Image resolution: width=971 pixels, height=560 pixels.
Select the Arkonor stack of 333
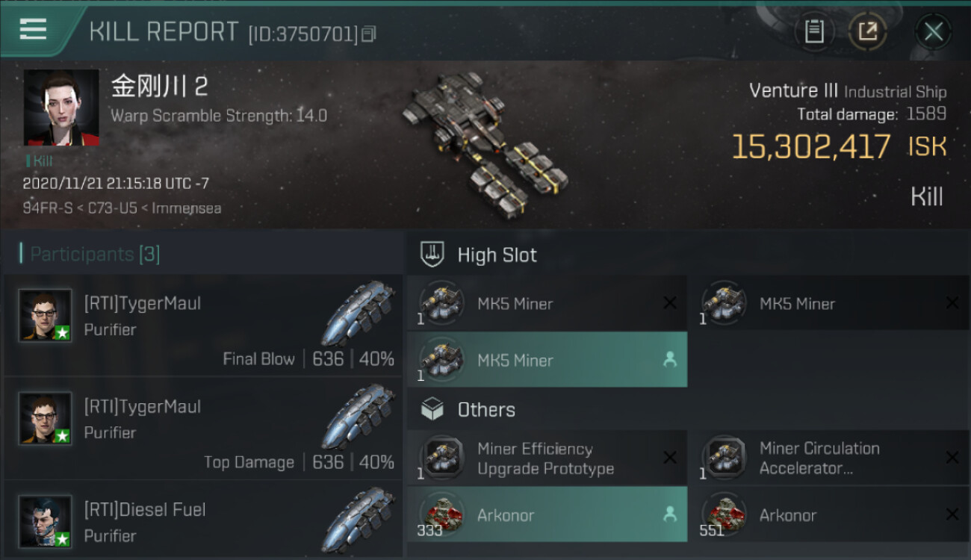pos(547,514)
